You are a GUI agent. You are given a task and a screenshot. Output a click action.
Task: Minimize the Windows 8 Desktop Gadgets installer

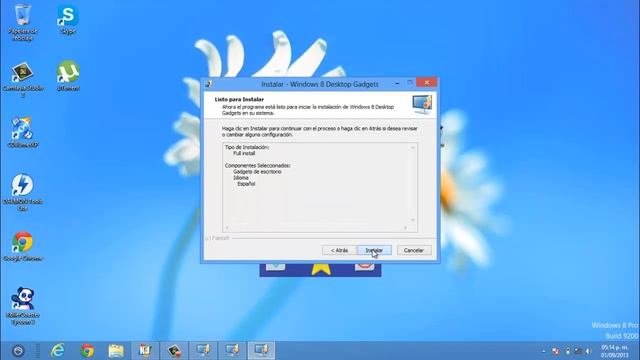pos(397,83)
